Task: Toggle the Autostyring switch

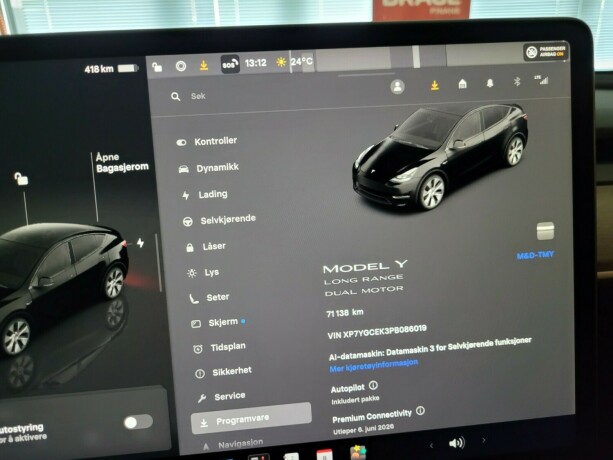Action: (138, 422)
